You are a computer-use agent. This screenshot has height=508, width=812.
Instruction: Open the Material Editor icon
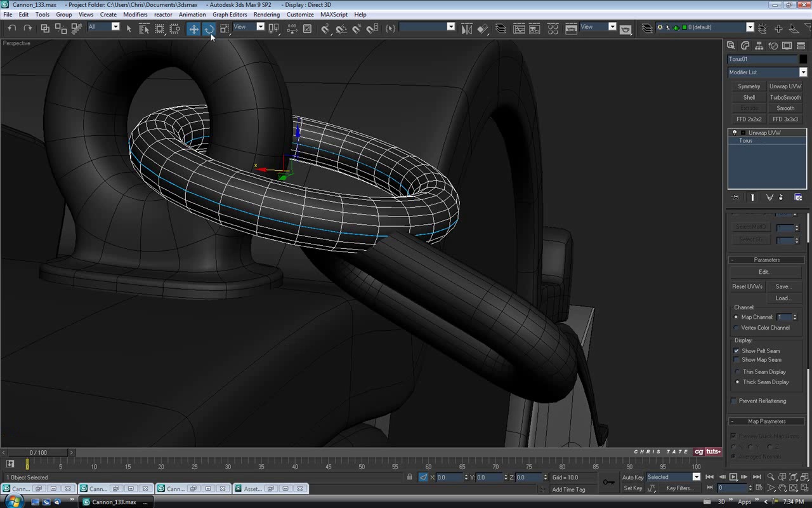click(x=553, y=28)
